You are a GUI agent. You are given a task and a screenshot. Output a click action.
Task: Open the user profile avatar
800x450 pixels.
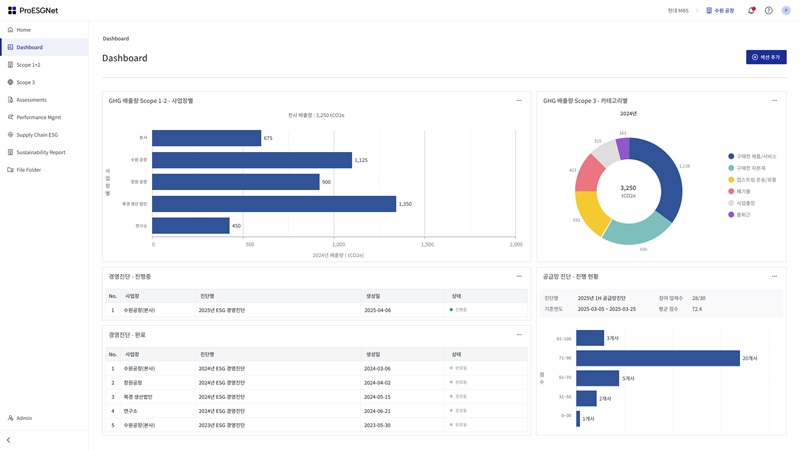(786, 10)
